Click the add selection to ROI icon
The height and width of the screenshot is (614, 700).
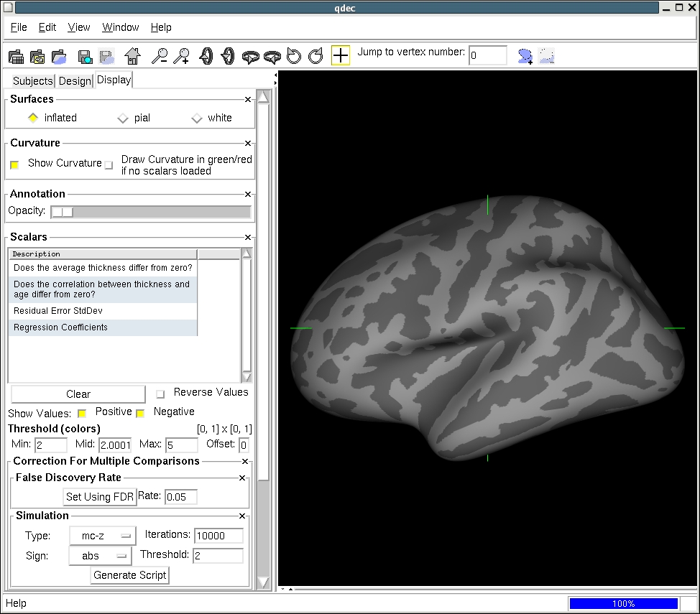click(x=525, y=56)
